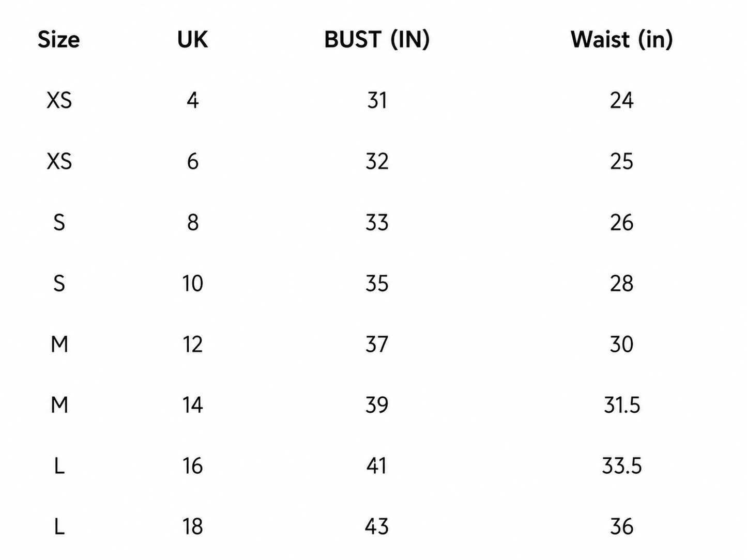Viewport: 747px width, 560px height.
Task: Select UK size 12 cell
Action: pos(192,344)
